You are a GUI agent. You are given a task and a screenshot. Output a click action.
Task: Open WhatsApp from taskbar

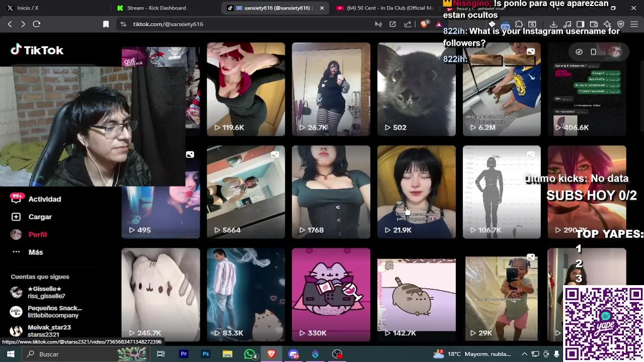click(x=250, y=354)
